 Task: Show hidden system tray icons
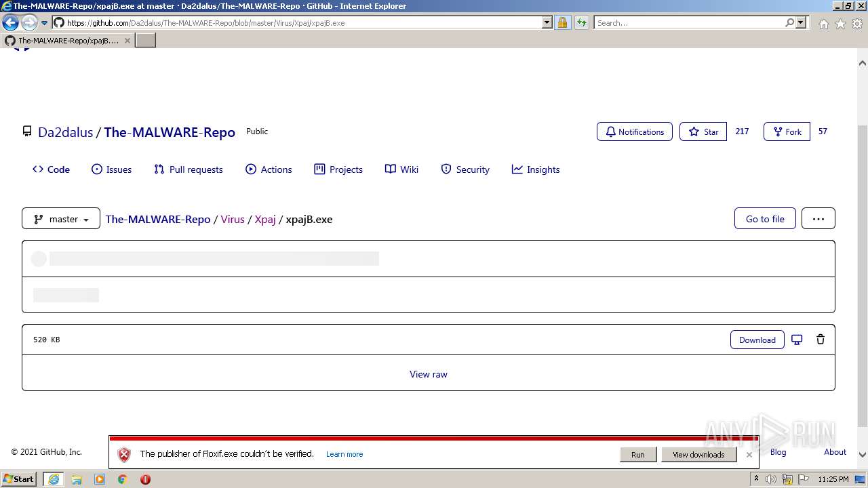(x=756, y=479)
